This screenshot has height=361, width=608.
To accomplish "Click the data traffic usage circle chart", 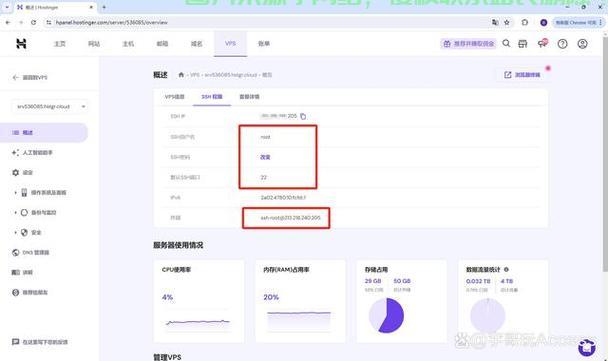I will coord(487,316).
